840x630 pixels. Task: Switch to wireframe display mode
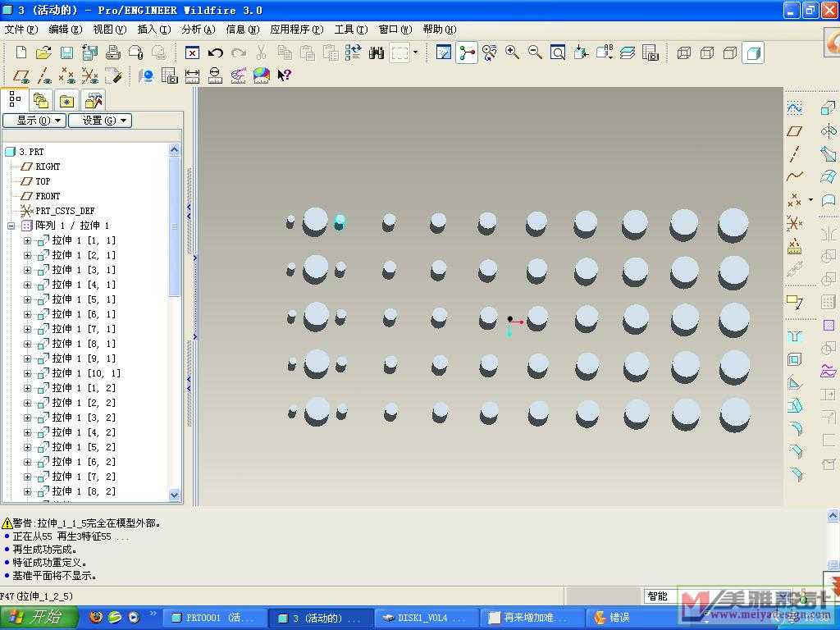pos(684,52)
